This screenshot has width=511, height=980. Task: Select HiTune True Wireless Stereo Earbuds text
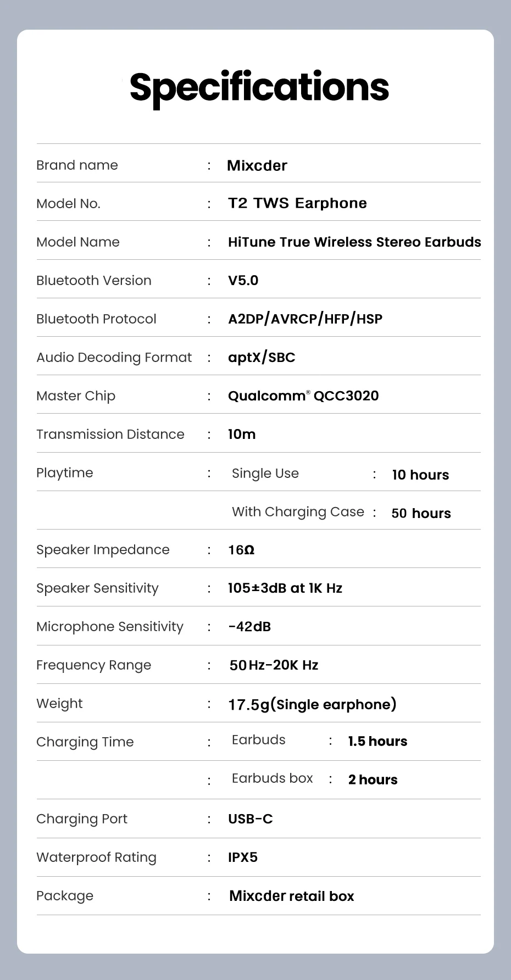click(354, 242)
